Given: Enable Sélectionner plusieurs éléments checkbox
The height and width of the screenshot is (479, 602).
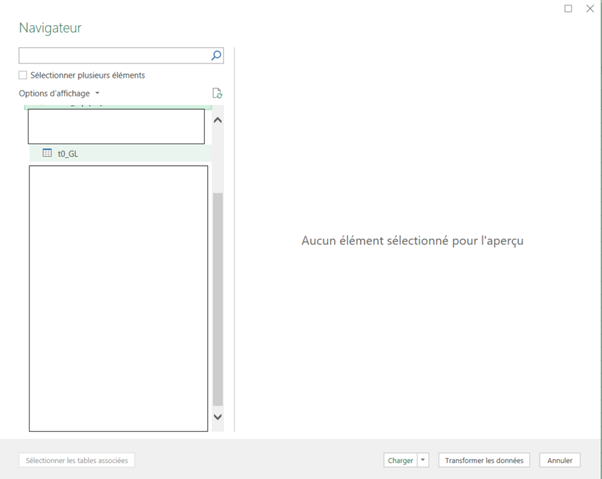Looking at the screenshot, I should tap(23, 75).
